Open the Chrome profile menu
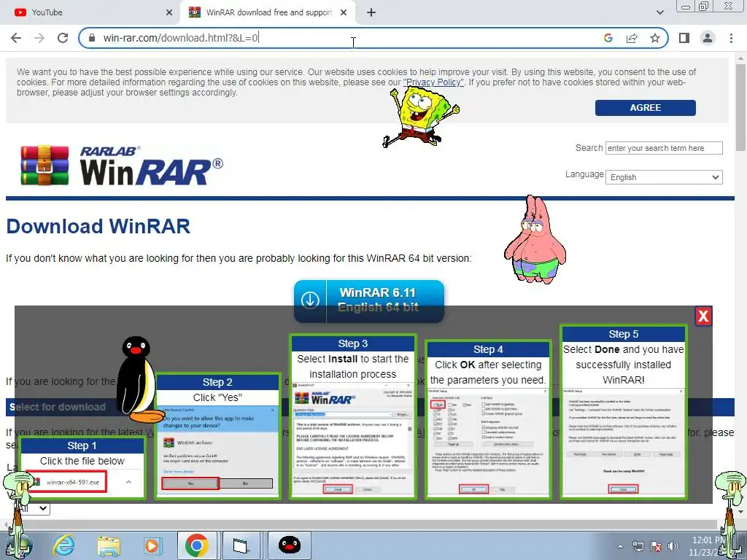 click(708, 38)
